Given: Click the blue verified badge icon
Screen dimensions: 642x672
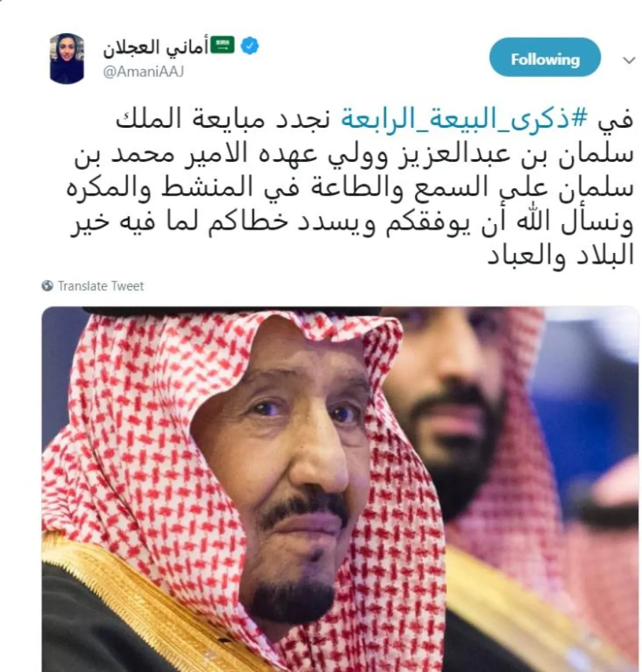Looking at the screenshot, I should (249, 46).
